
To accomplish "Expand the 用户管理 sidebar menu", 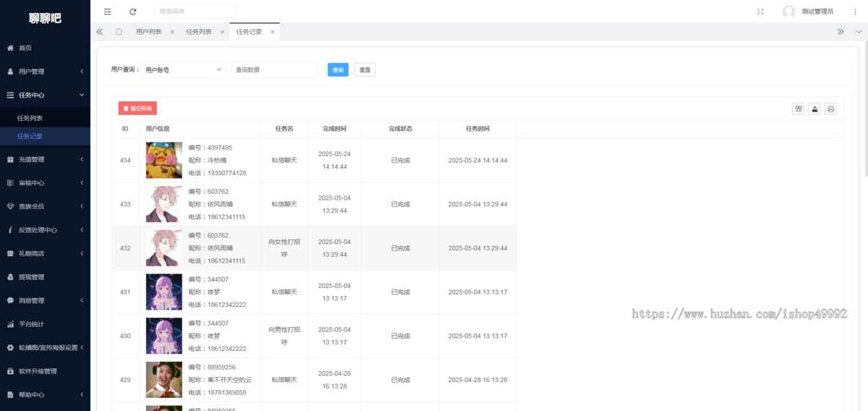I will pyautogui.click(x=45, y=72).
